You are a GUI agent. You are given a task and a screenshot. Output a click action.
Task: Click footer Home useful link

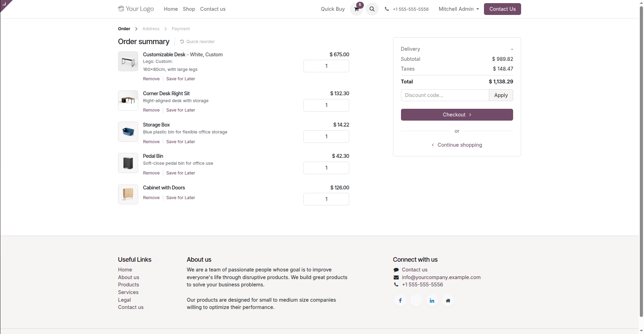[x=125, y=270]
